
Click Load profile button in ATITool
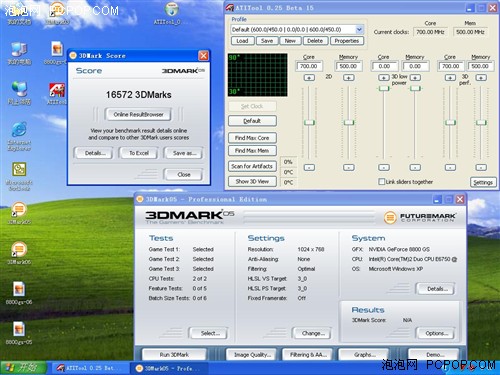point(242,41)
